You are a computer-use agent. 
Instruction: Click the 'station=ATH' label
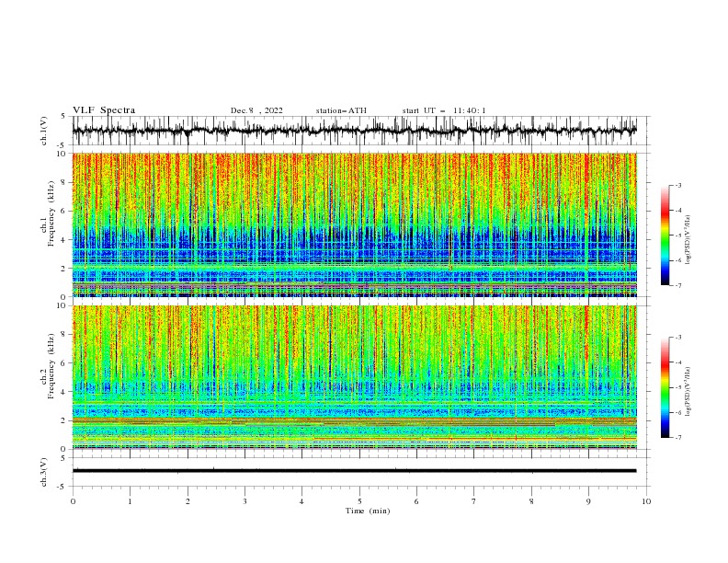tap(341, 110)
